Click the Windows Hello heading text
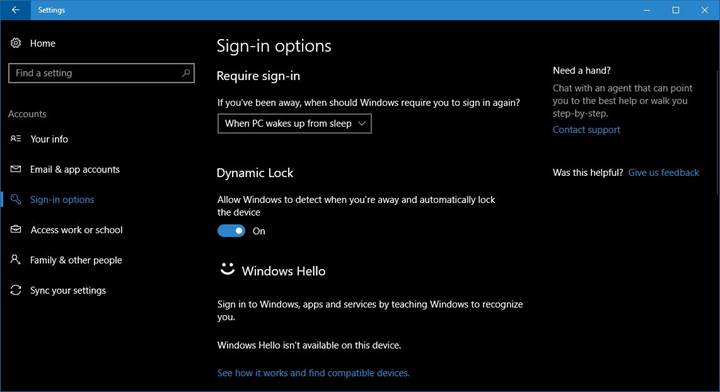 284,271
